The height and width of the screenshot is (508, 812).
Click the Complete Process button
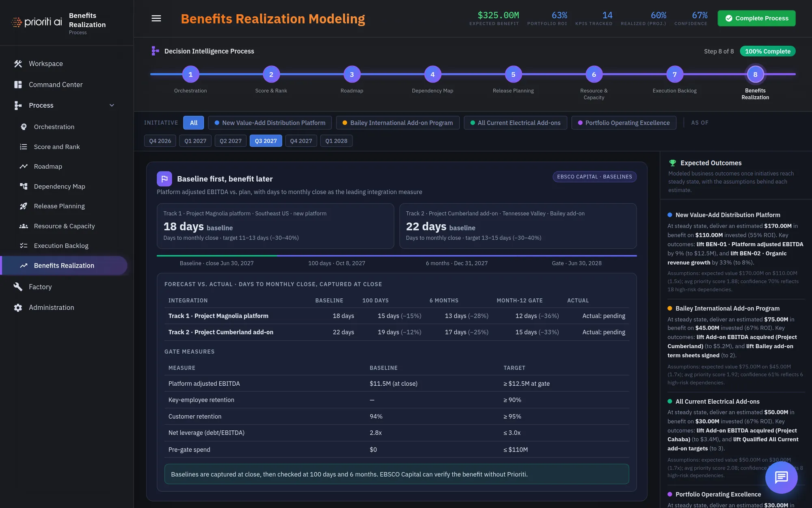756,18
